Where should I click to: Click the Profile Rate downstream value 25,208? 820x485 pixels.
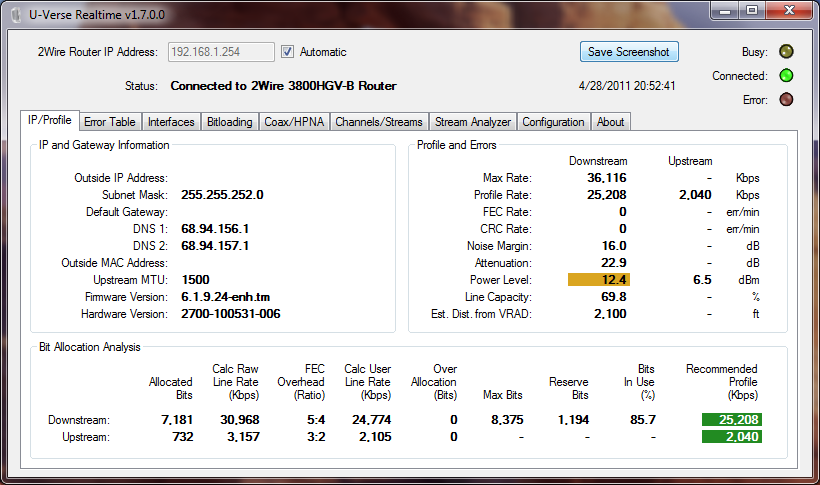click(607, 195)
